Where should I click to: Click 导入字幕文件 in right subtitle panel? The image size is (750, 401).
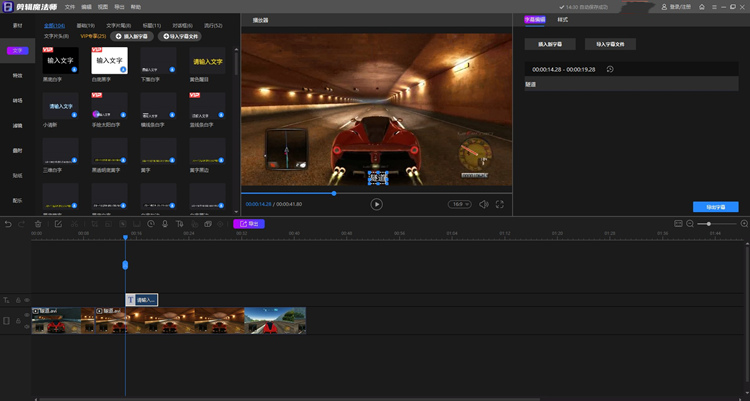(610, 44)
